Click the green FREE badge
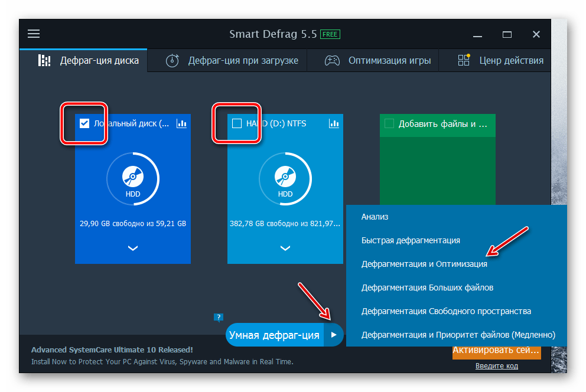The height and width of the screenshot is (392, 586). (x=330, y=34)
